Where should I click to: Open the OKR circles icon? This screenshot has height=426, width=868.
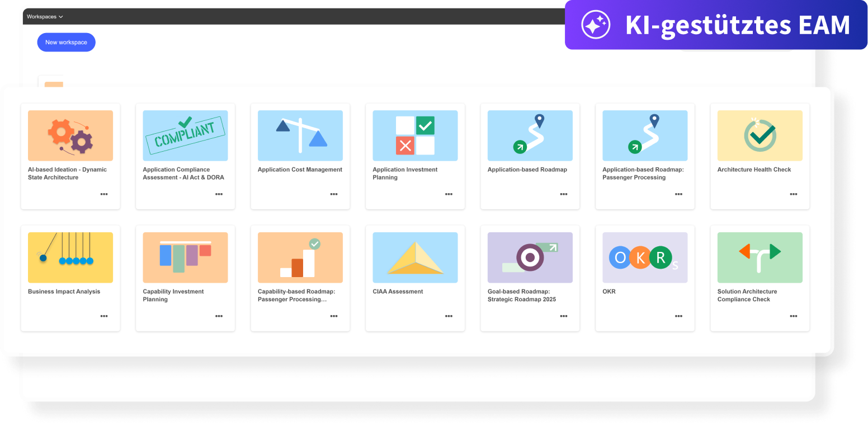tap(645, 258)
